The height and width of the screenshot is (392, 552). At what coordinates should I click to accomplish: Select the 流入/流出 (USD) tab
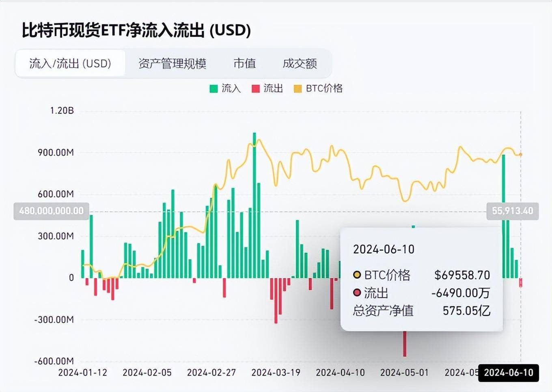70,63
